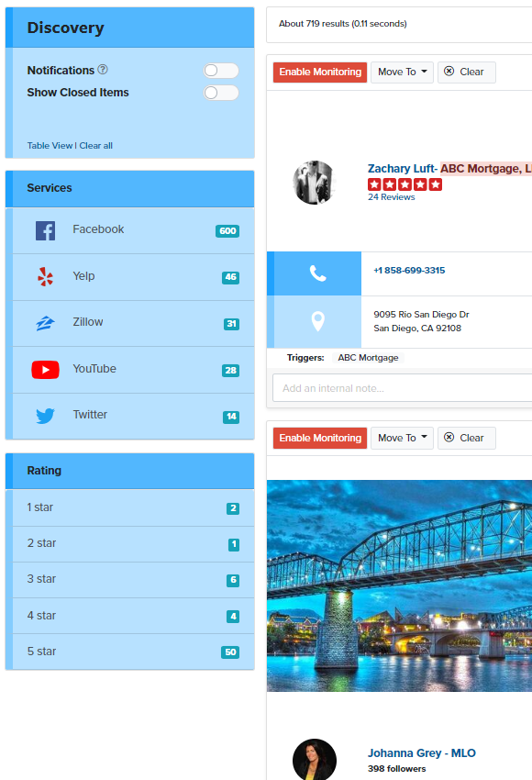Enable Monitoring for Zachary Luft listing
This screenshot has width=532, height=780.
tap(320, 72)
